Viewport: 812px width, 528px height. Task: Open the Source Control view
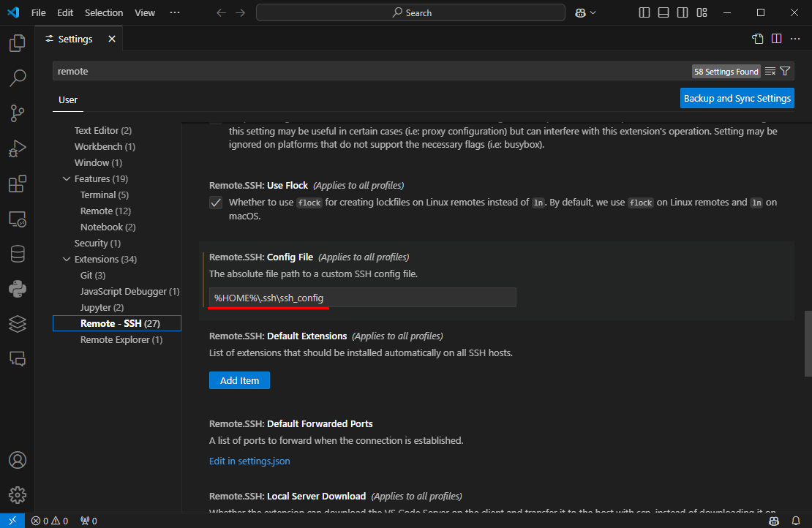pos(17,113)
